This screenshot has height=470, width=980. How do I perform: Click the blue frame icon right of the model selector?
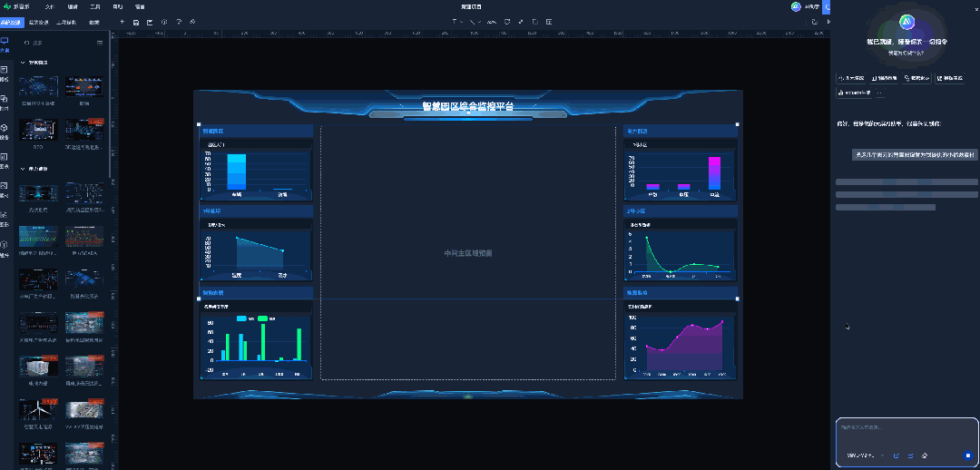(897, 455)
